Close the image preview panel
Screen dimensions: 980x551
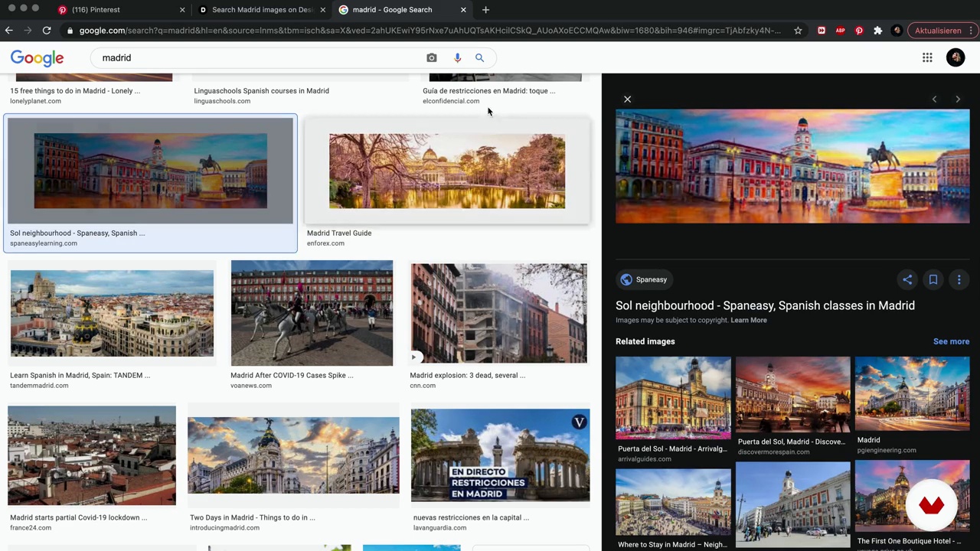pyautogui.click(x=627, y=99)
